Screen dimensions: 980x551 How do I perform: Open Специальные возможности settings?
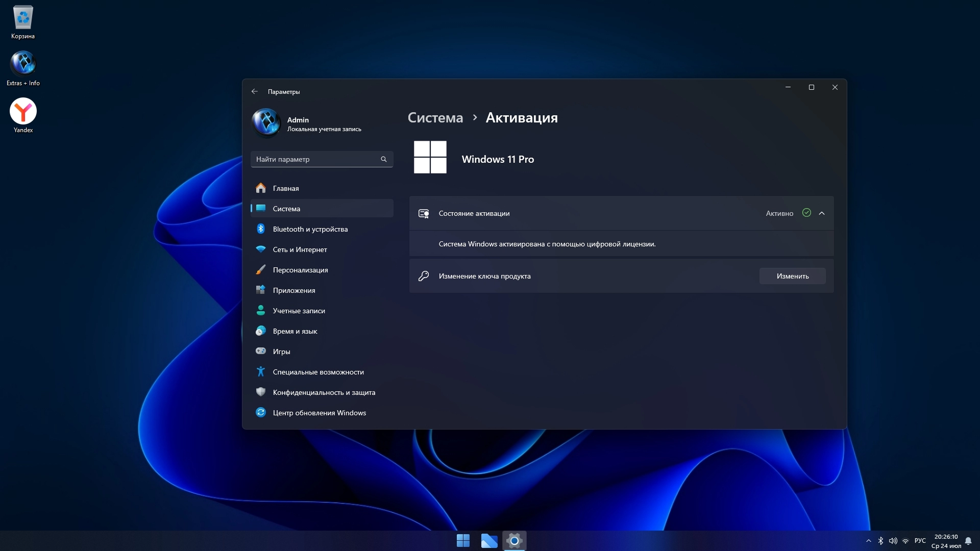(318, 372)
